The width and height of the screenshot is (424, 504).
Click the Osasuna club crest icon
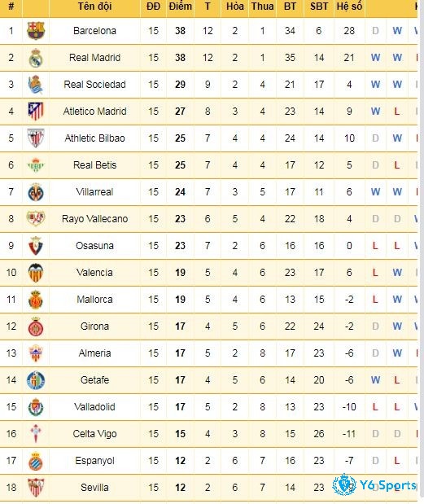(36, 246)
